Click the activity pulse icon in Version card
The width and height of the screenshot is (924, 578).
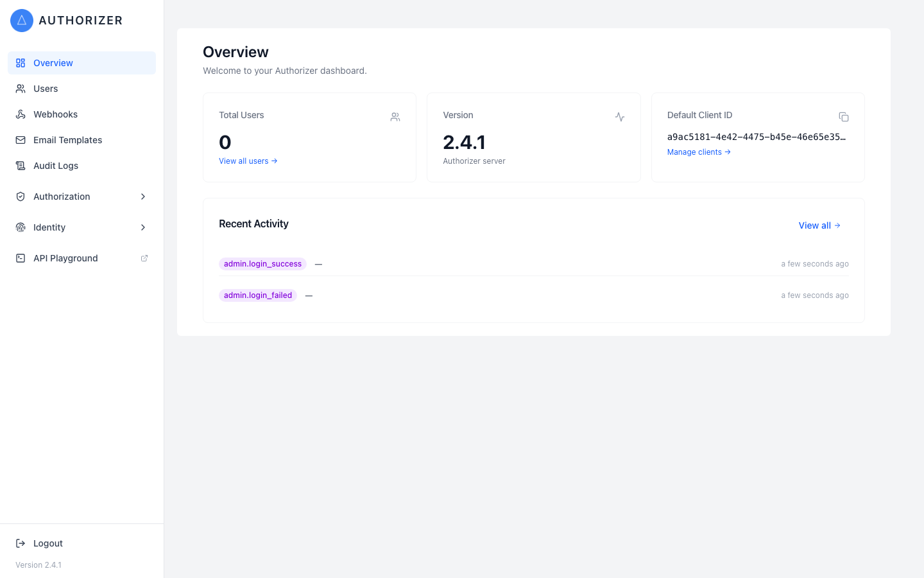(620, 117)
